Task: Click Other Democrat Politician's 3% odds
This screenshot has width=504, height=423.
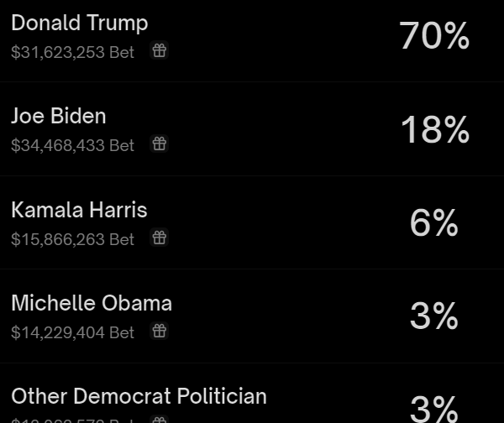Action: tap(434, 408)
